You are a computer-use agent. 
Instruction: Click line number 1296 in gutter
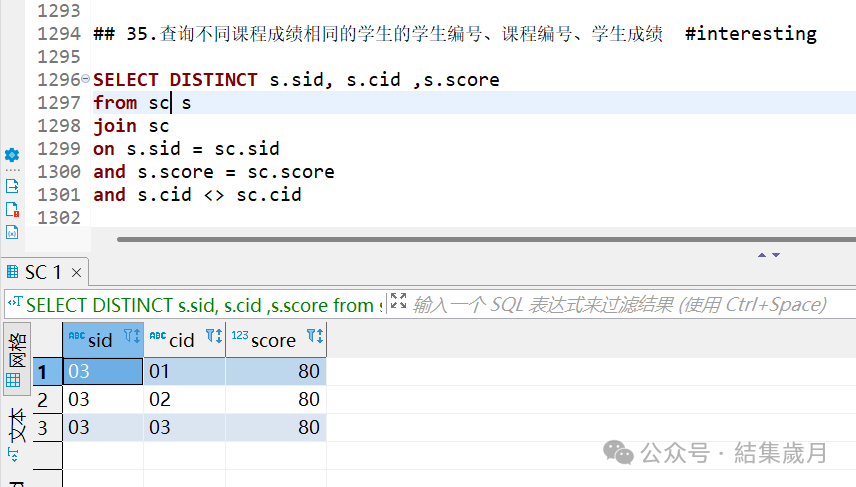pyautogui.click(x=58, y=80)
